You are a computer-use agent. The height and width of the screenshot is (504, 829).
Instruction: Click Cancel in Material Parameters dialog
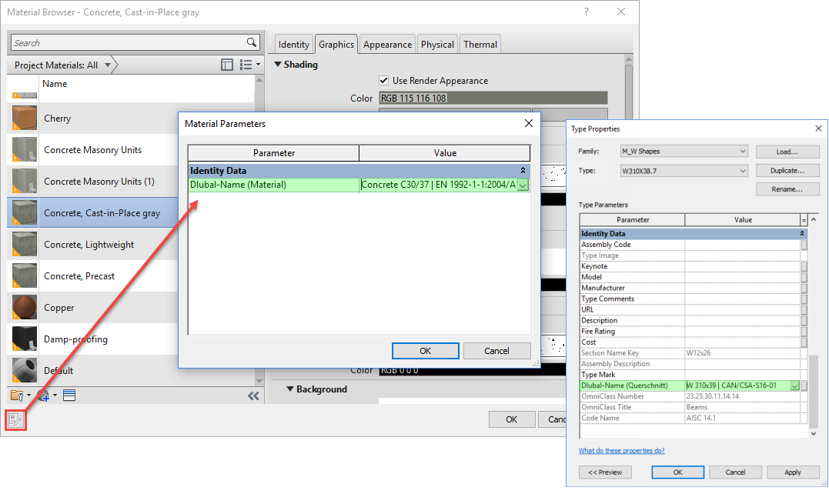(x=497, y=351)
